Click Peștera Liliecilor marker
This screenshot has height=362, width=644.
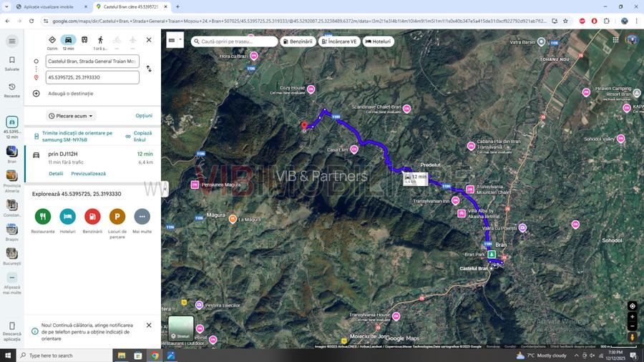tap(199, 305)
